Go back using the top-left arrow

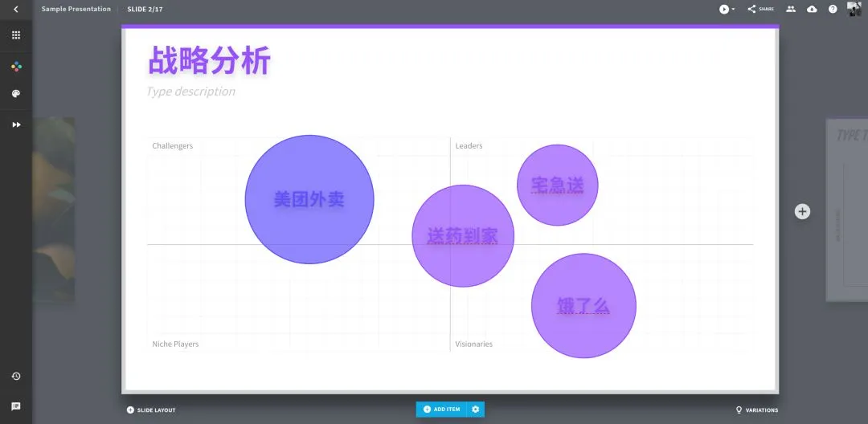[15, 9]
